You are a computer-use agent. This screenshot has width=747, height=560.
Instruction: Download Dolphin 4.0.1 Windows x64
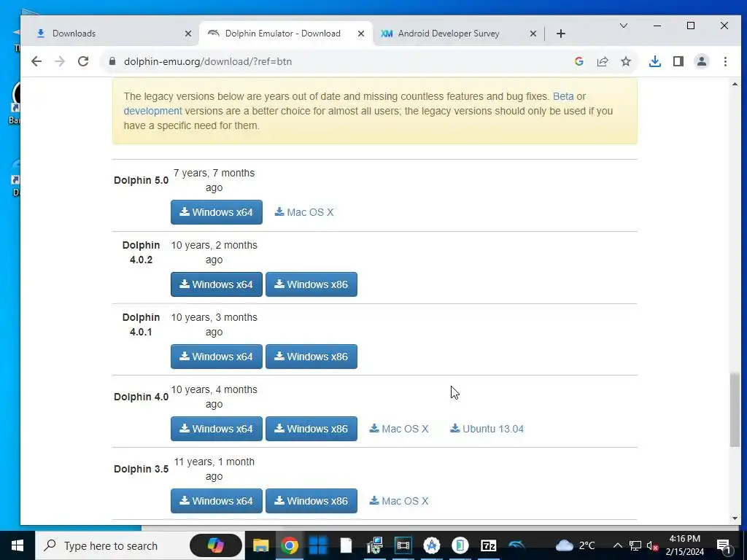[x=216, y=356]
